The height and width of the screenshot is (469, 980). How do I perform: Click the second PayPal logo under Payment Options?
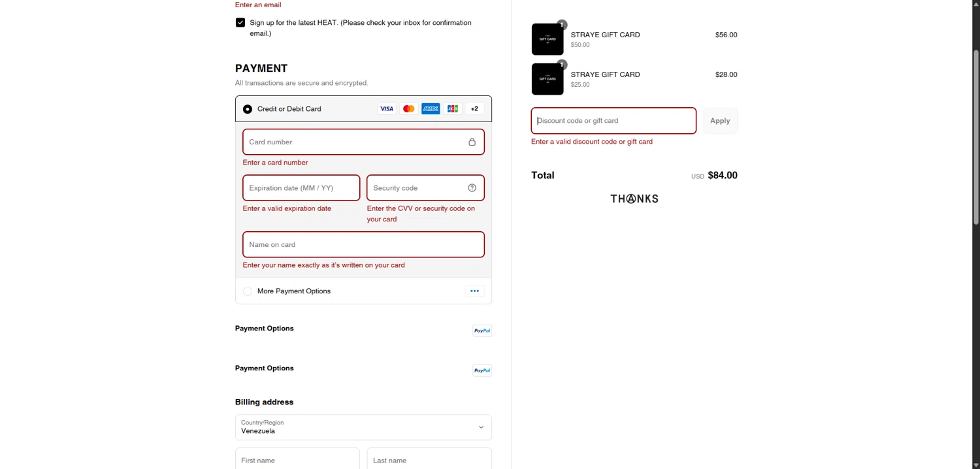click(x=482, y=371)
